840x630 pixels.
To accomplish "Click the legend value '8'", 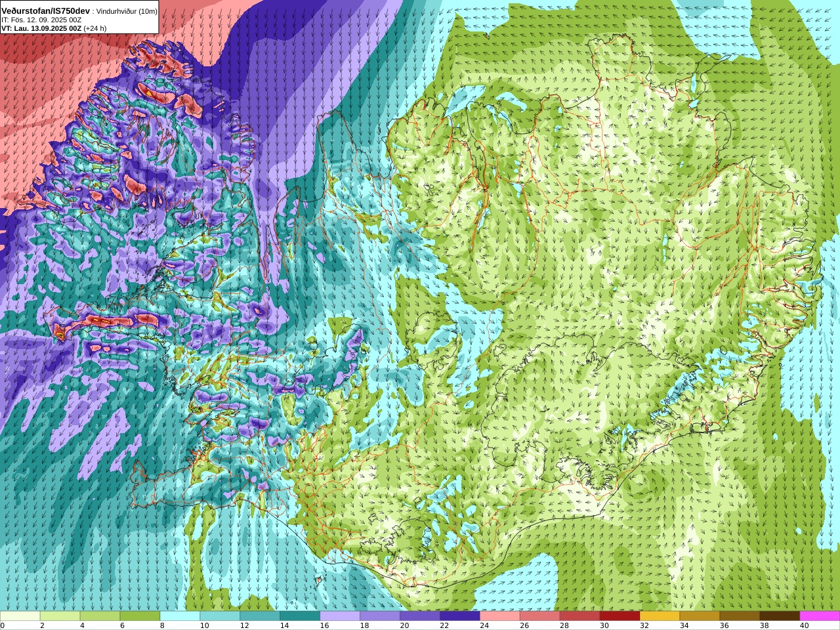I will (x=162, y=626).
